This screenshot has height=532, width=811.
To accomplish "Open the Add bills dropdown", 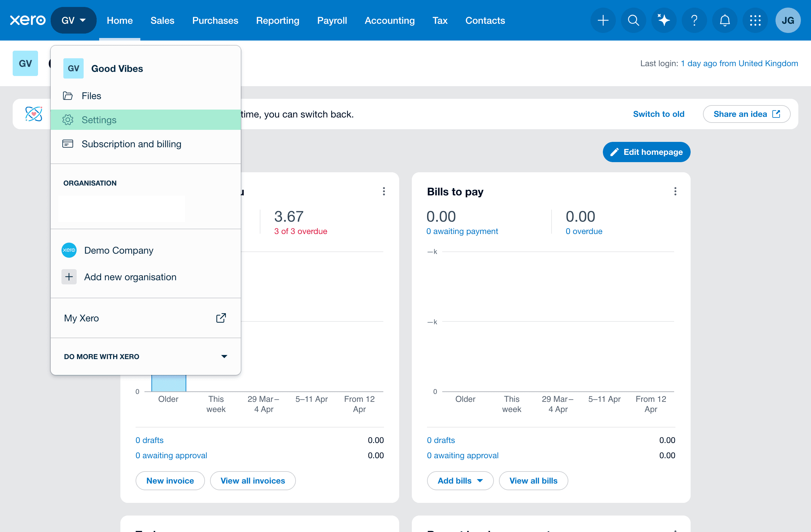I will [x=460, y=481].
